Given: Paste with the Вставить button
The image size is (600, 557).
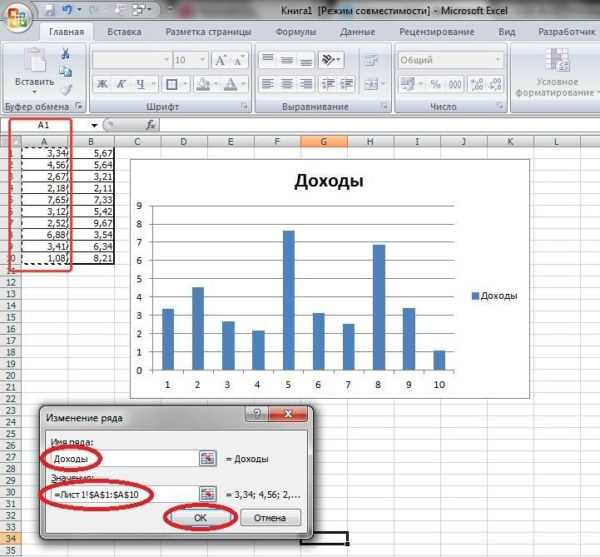Looking at the screenshot, I should [34, 66].
